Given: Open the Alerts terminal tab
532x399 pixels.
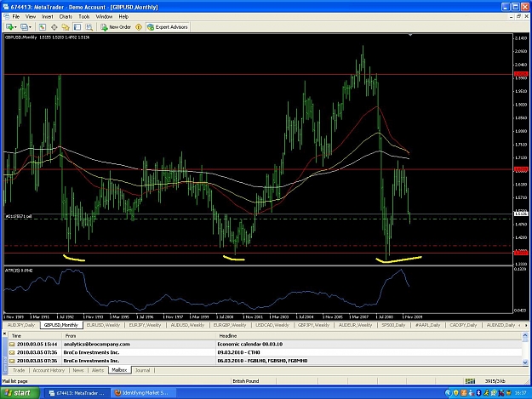Looking at the screenshot, I should click(x=98, y=370).
